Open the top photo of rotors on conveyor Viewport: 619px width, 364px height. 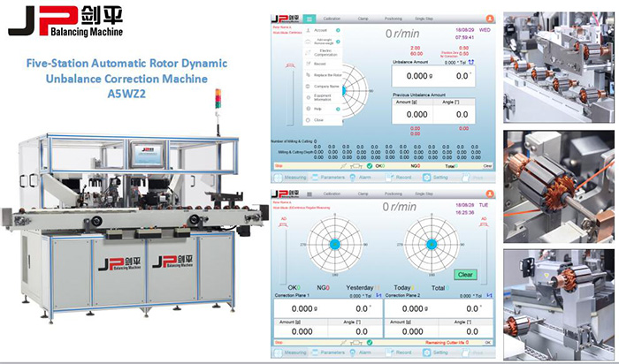click(x=559, y=67)
